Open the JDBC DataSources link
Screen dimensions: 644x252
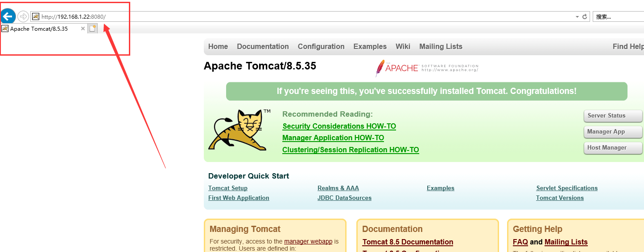tap(344, 198)
